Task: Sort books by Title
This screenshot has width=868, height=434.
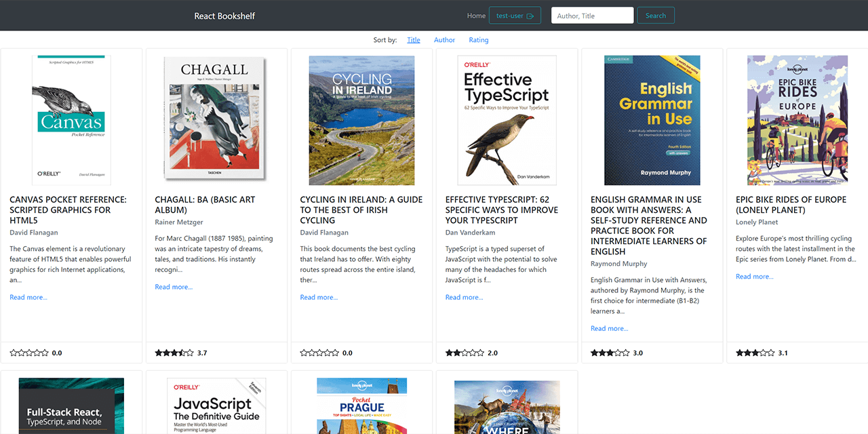Action: (414, 39)
